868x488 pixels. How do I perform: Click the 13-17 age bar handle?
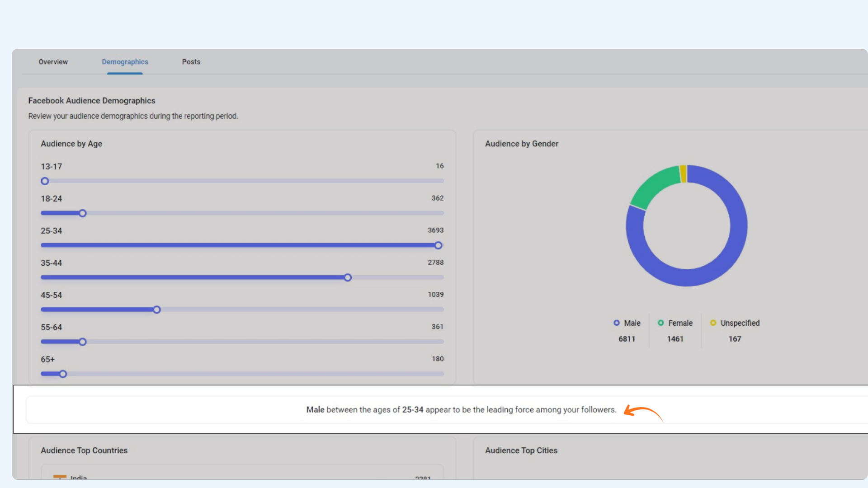[45, 181]
